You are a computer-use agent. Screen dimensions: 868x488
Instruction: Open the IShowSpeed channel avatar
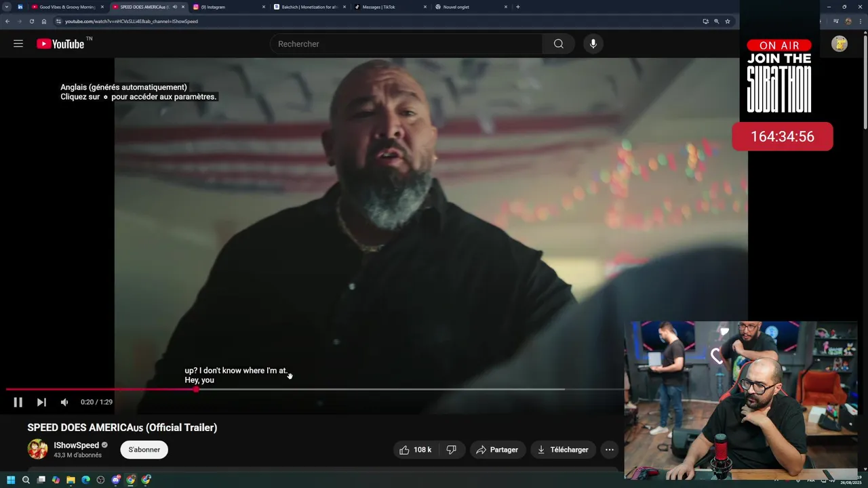[37, 449]
